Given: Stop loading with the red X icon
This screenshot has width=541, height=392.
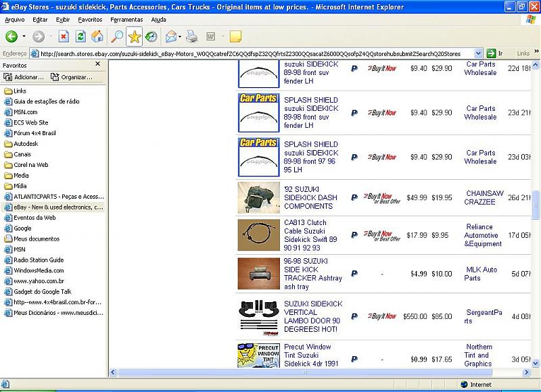Looking at the screenshot, I should pos(64,36).
